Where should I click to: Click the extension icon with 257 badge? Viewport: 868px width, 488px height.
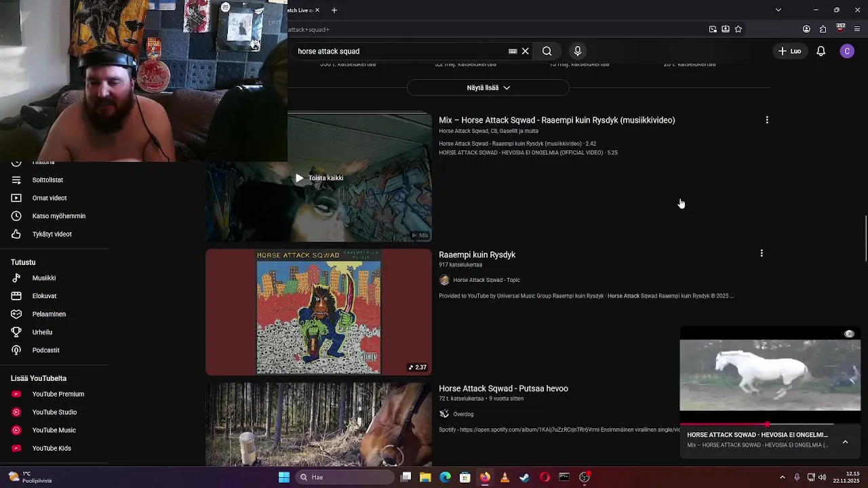[x=840, y=28]
